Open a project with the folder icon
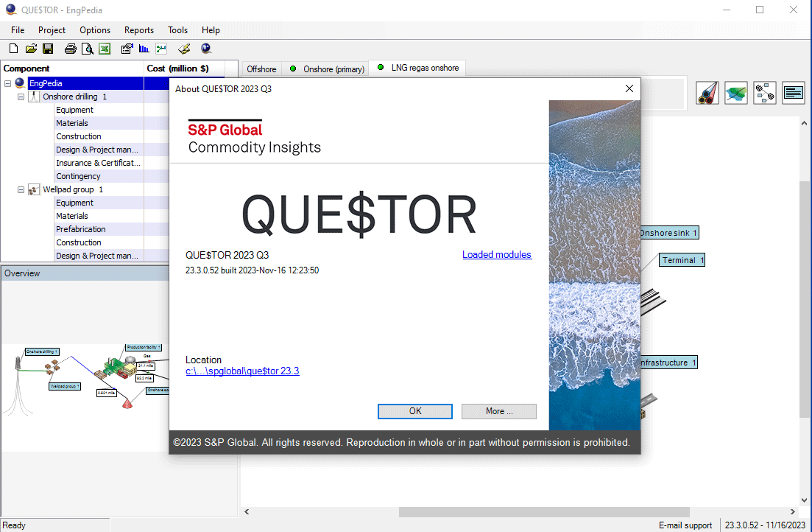The height and width of the screenshot is (532, 812). point(31,49)
